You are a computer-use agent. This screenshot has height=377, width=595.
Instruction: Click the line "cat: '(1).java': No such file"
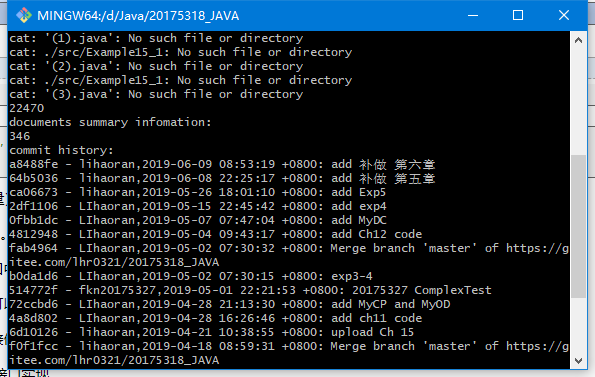(156, 38)
